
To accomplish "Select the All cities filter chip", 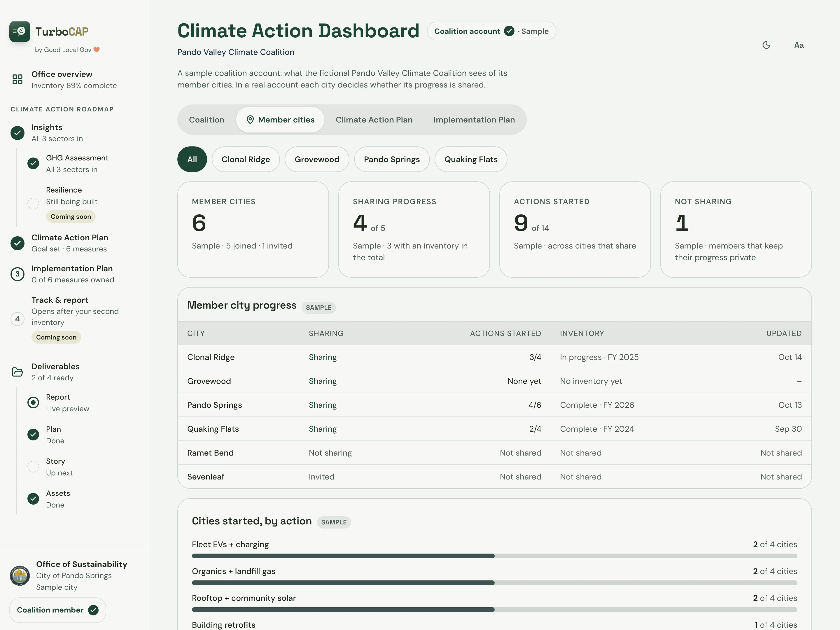I will click(x=192, y=160).
